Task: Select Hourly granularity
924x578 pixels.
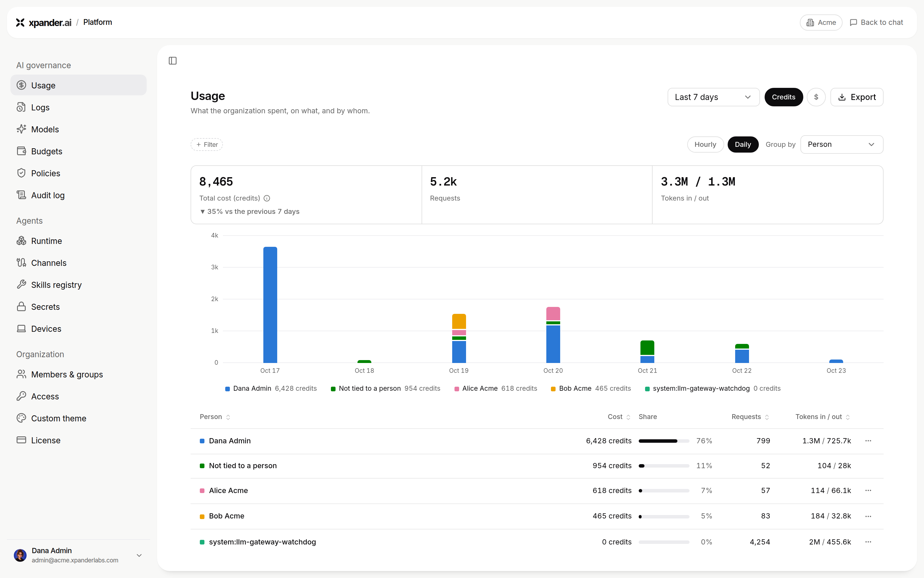Action: point(705,144)
